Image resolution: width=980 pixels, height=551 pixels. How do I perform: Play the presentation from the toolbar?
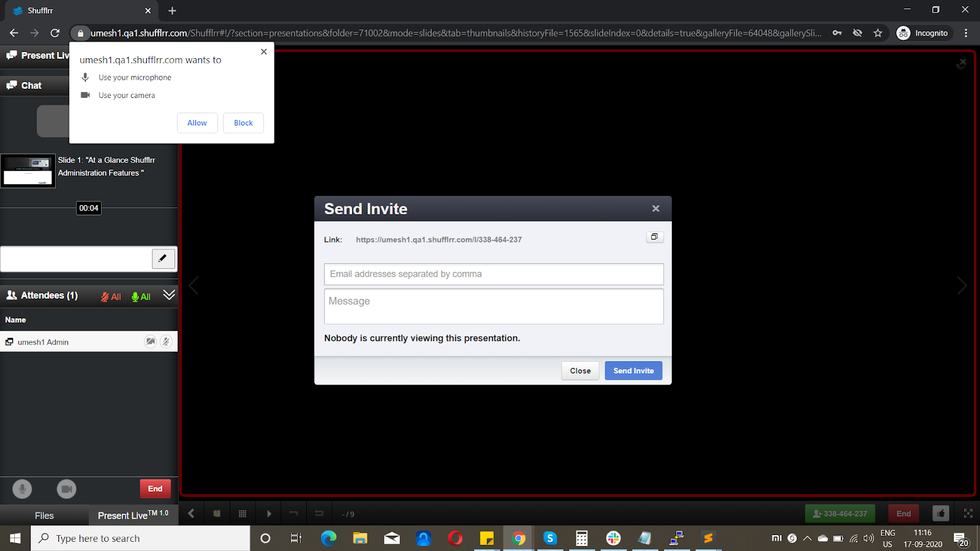(269, 514)
